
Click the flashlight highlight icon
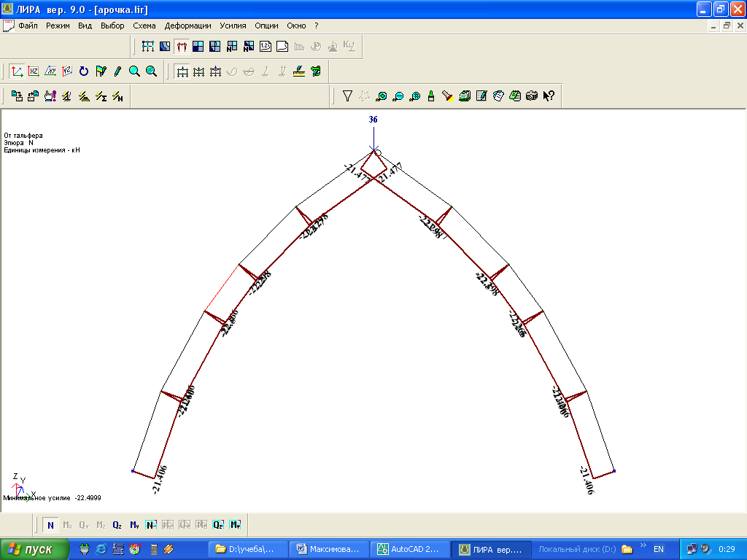[x=448, y=96]
